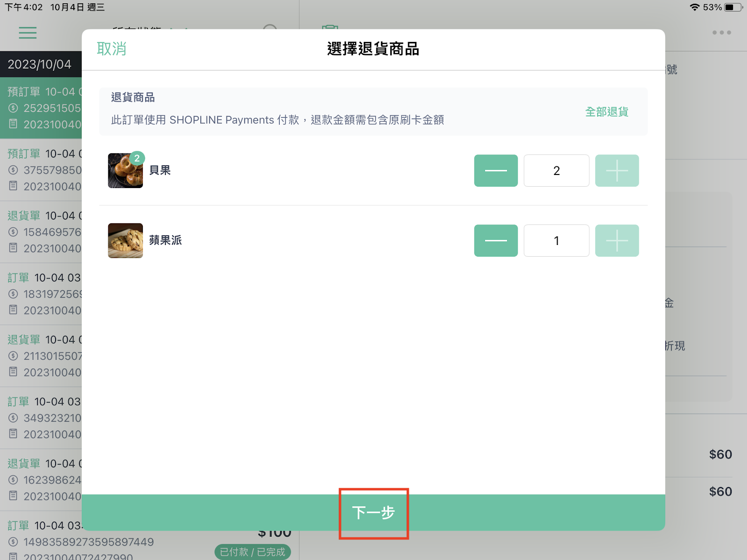The width and height of the screenshot is (747, 560).
Task: Cancel the return item selection with 取消
Action: [112, 49]
